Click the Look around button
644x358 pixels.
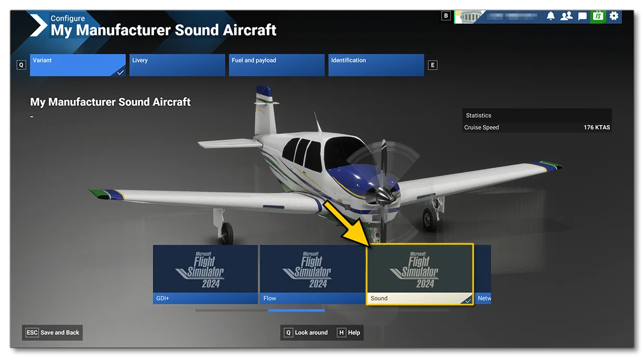coord(306,333)
